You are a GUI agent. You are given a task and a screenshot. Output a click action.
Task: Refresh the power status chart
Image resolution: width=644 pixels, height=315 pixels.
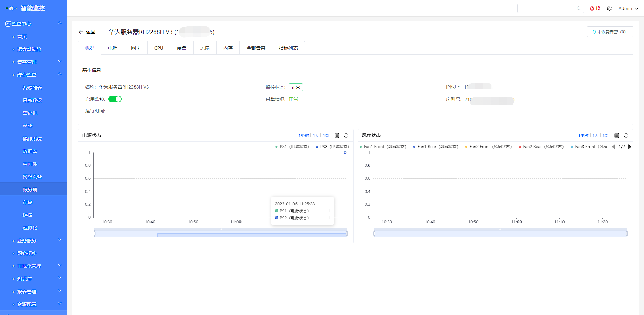pyautogui.click(x=346, y=135)
